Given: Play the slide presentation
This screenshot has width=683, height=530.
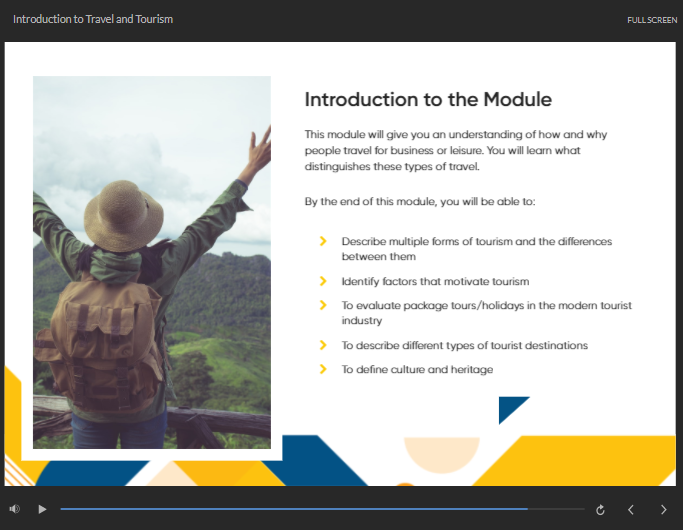Looking at the screenshot, I should point(42,509).
